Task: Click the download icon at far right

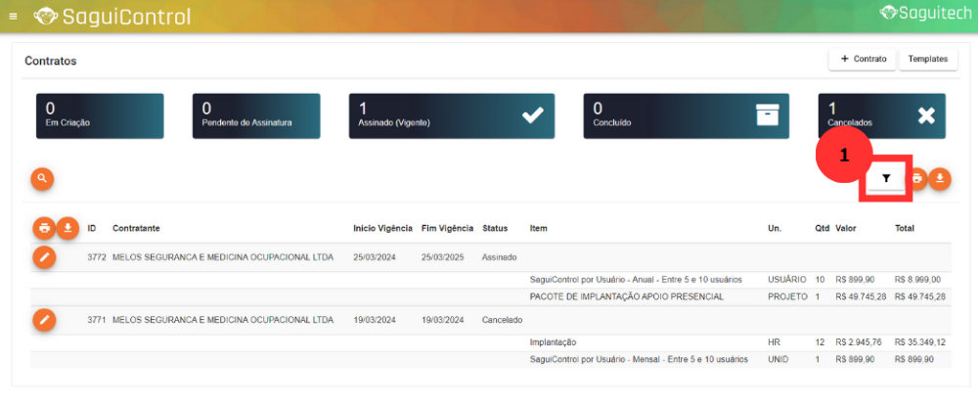Action: pos(940,178)
